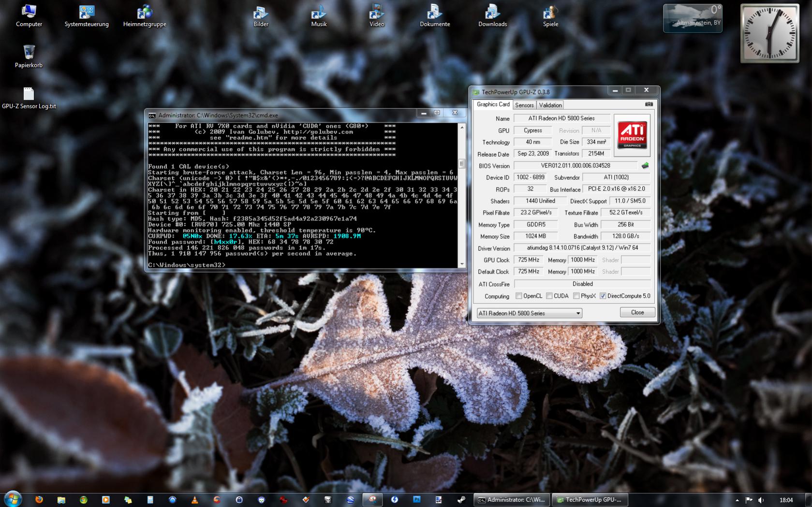Viewport: 812px width, 507px height.
Task: Enable the OpenCL checkbox
Action: (519, 296)
